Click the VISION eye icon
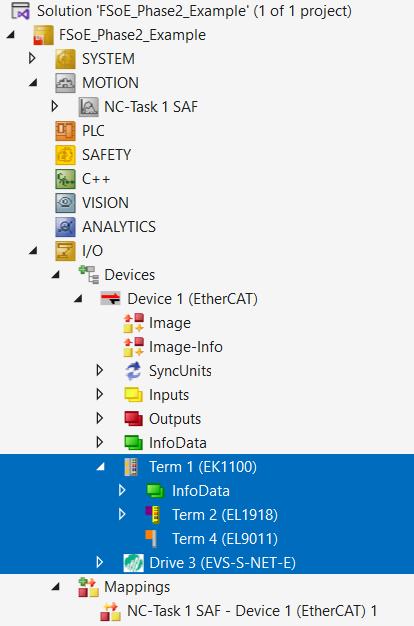This screenshot has height=626, width=414. (x=65, y=203)
